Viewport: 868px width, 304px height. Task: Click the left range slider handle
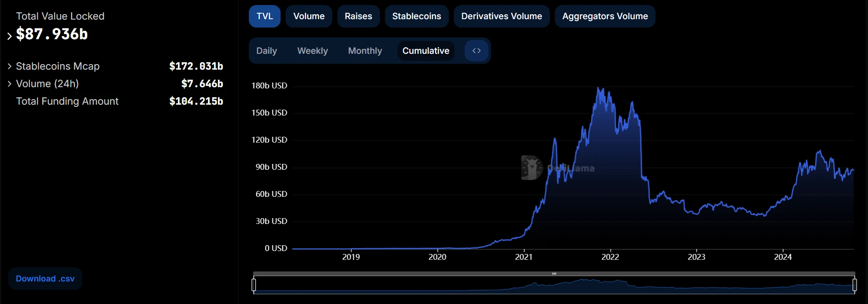[x=253, y=285]
